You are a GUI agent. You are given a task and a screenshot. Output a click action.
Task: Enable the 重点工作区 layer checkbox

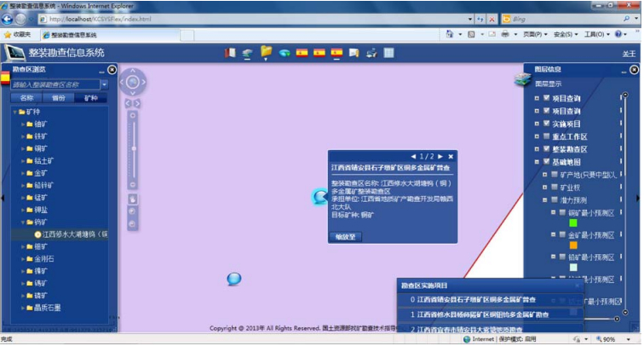545,136
